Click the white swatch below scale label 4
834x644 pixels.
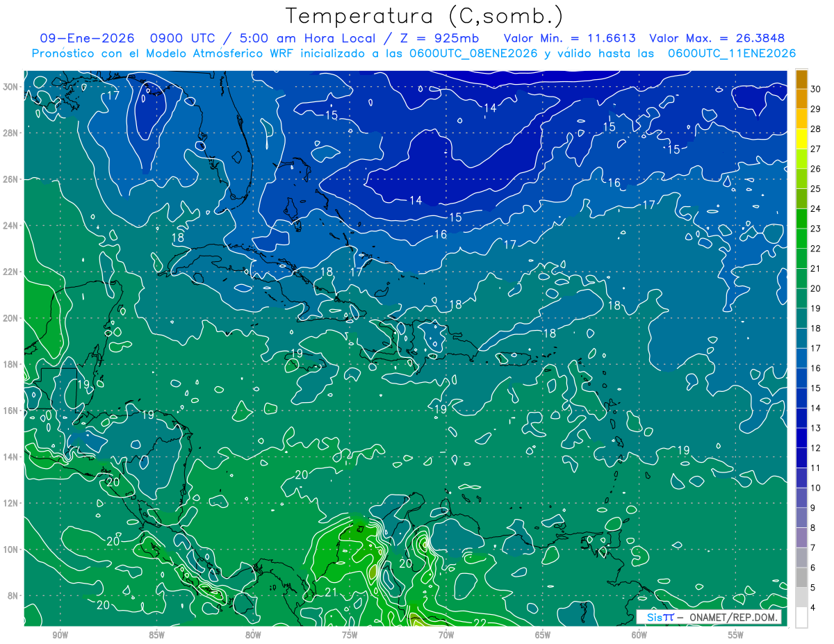[x=801, y=618]
